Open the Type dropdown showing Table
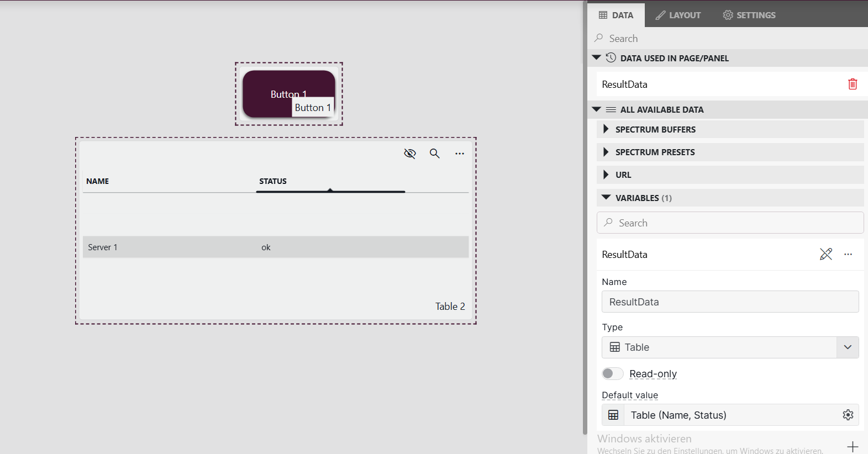 (x=730, y=347)
